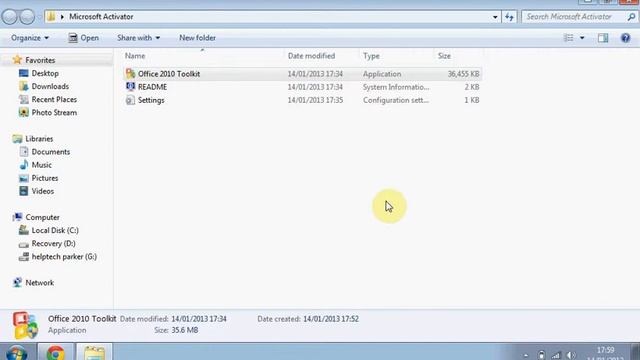Image resolution: width=640 pixels, height=360 pixels.
Task: Click the taskbar clock showing 17:59
Action: [605, 350]
